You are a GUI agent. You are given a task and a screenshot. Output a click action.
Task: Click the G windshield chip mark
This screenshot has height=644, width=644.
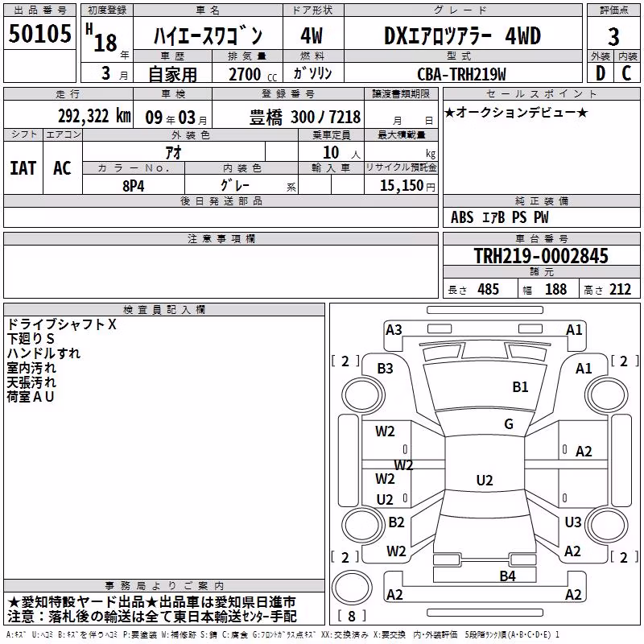pyautogui.click(x=509, y=424)
